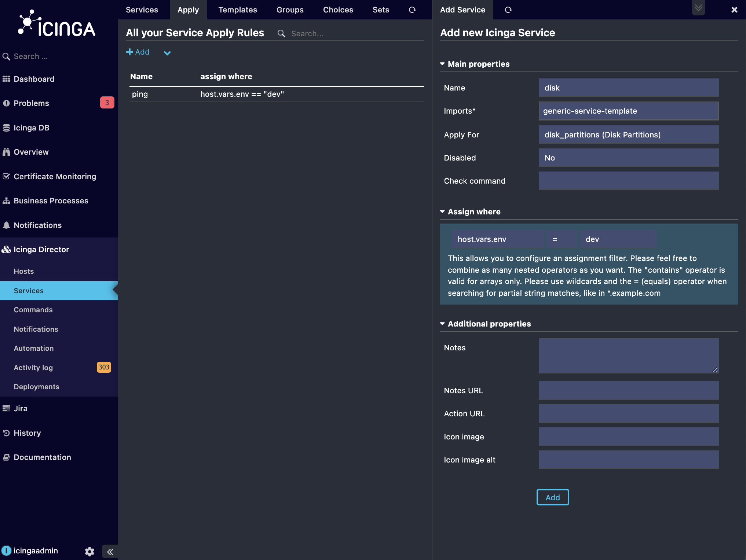This screenshot has width=746, height=560.
Task: Focus the Icon image alt field
Action: coord(629,460)
